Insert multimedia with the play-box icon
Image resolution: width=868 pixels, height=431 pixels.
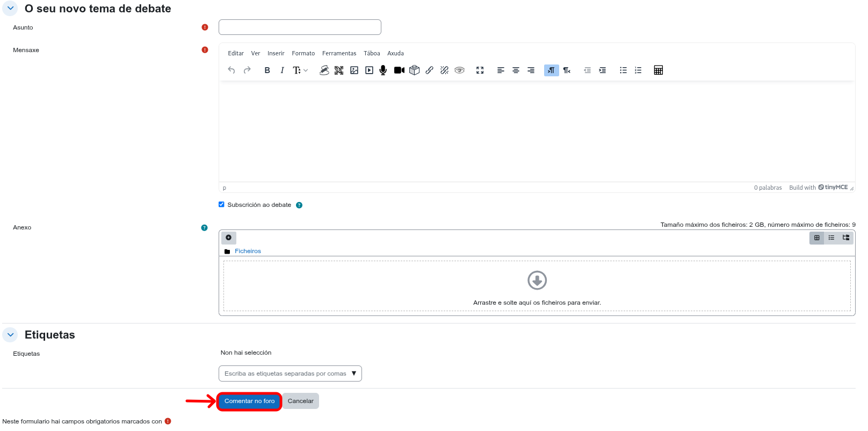click(369, 70)
